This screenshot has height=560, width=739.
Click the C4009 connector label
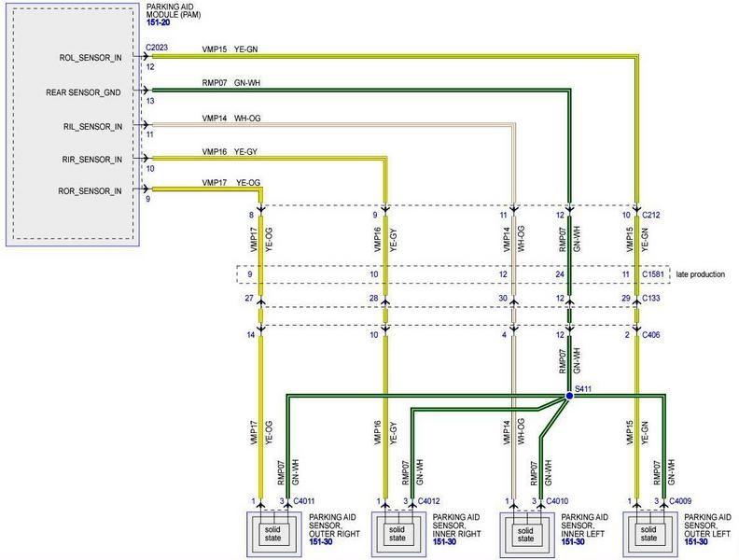pyautogui.click(x=680, y=501)
